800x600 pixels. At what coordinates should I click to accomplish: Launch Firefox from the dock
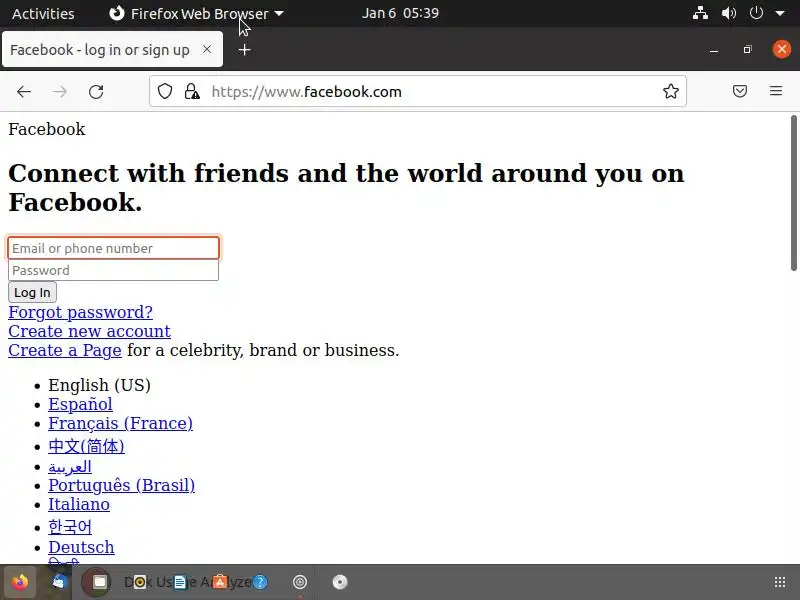point(20,582)
